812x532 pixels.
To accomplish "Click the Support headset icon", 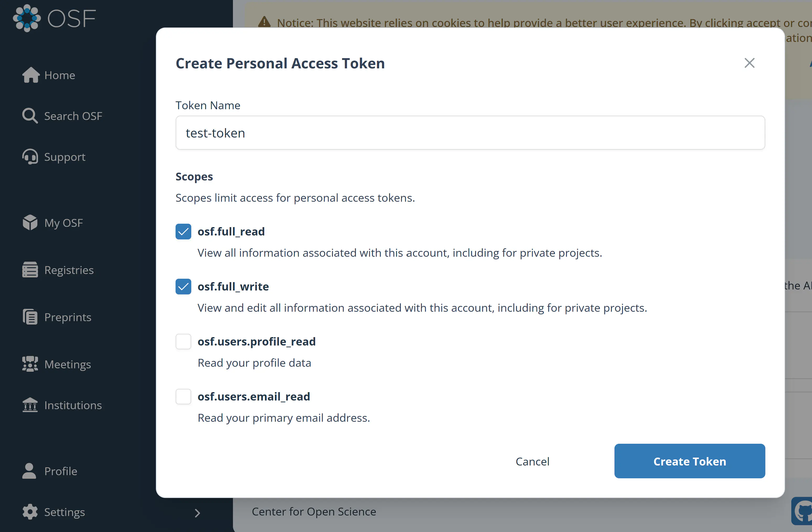I will [x=30, y=157].
